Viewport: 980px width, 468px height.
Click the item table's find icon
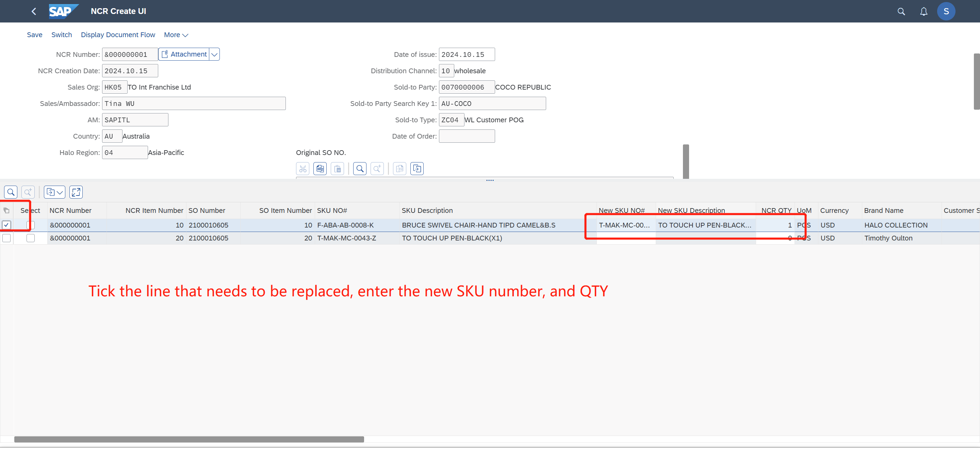coord(11,192)
